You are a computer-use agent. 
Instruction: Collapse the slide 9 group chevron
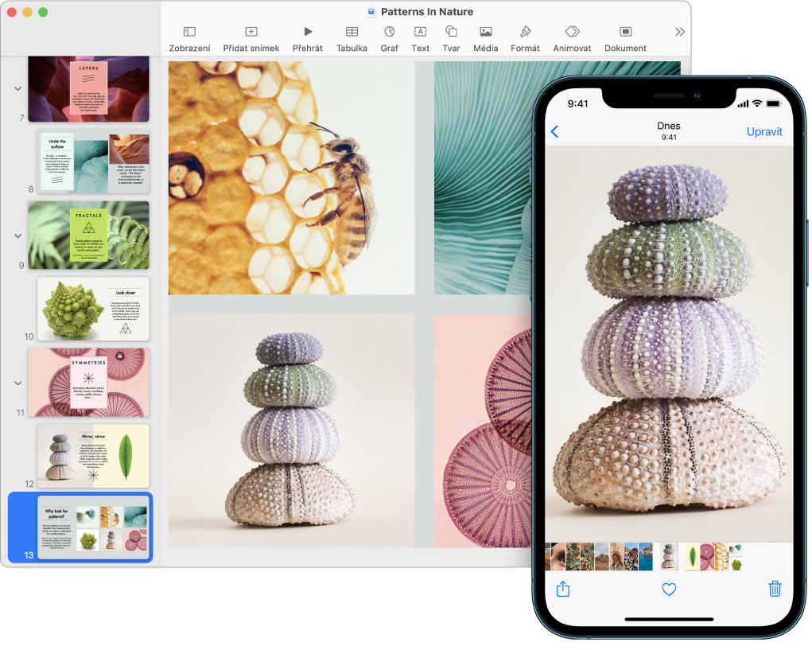(17, 235)
